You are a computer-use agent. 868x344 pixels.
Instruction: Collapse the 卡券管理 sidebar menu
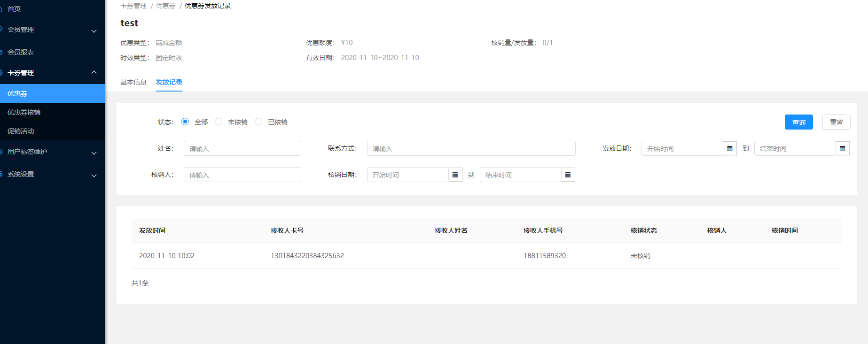(53, 73)
